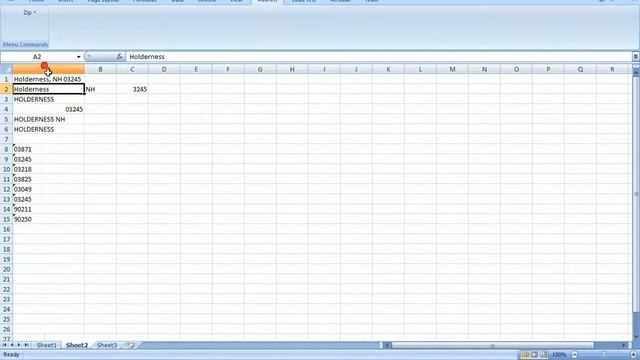Switch to Normal view in status bar

[525, 355]
